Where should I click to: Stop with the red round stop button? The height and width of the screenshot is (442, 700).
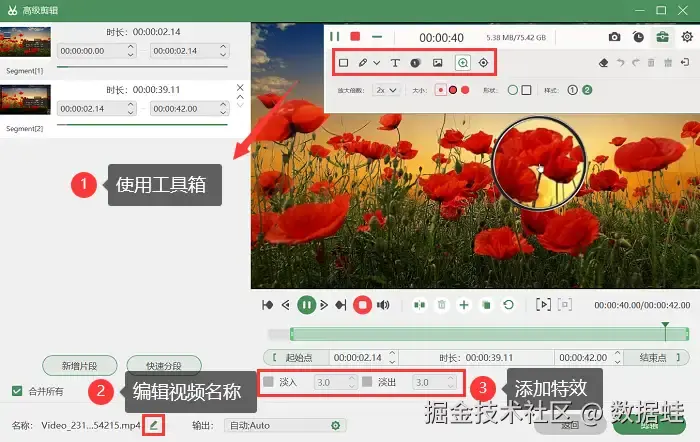tap(362, 305)
